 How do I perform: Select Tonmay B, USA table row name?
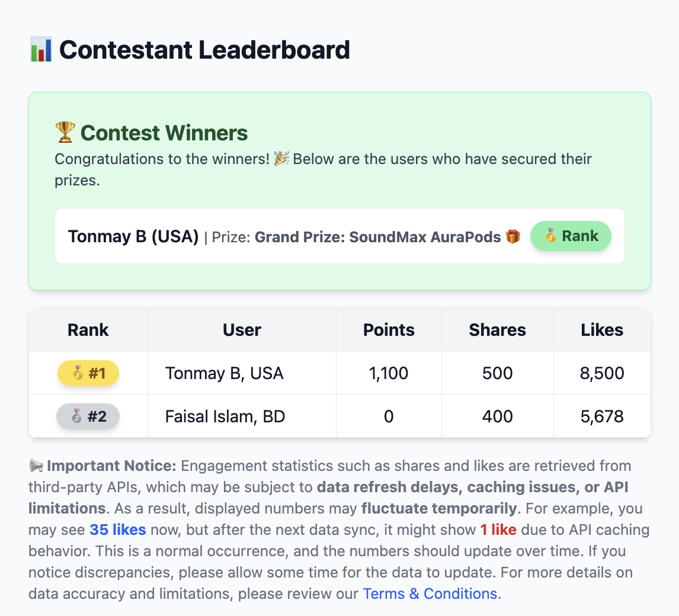click(x=225, y=373)
